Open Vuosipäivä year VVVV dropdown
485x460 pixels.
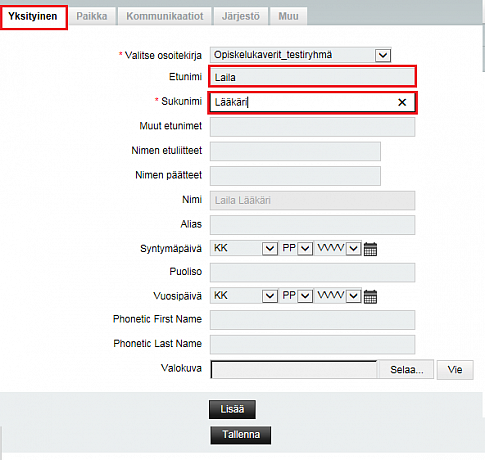pyautogui.click(x=354, y=296)
